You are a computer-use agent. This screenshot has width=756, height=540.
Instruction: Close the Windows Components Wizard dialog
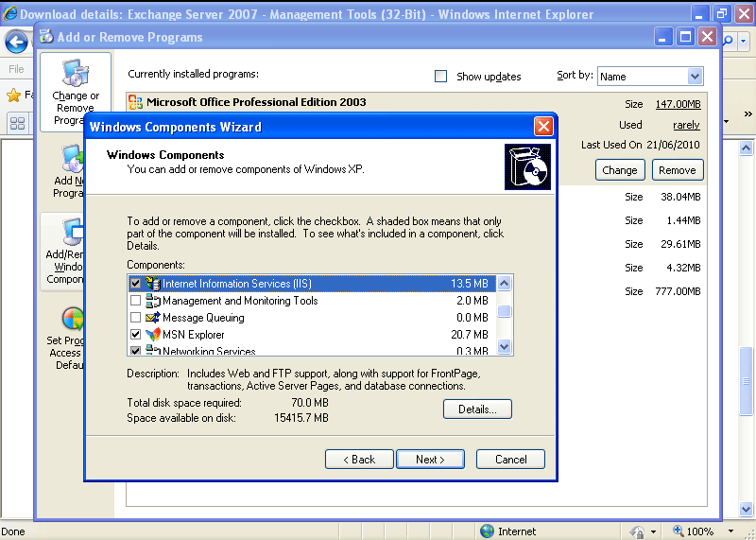tap(543, 127)
